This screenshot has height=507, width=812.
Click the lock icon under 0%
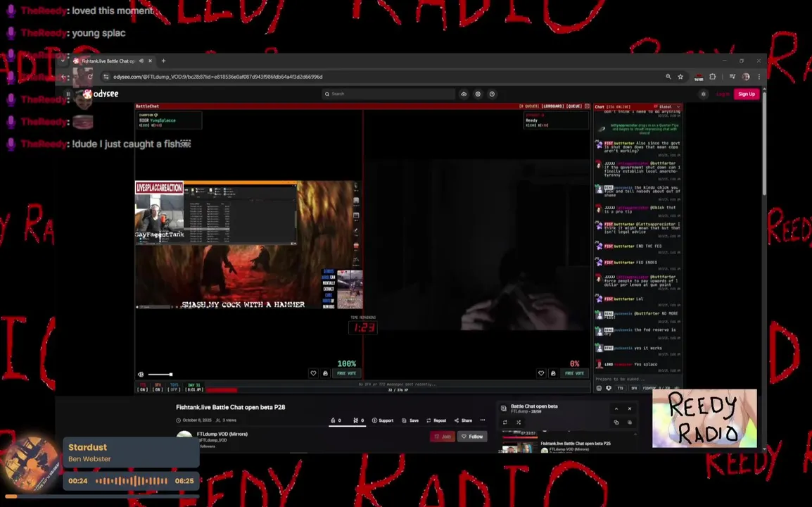(x=553, y=373)
